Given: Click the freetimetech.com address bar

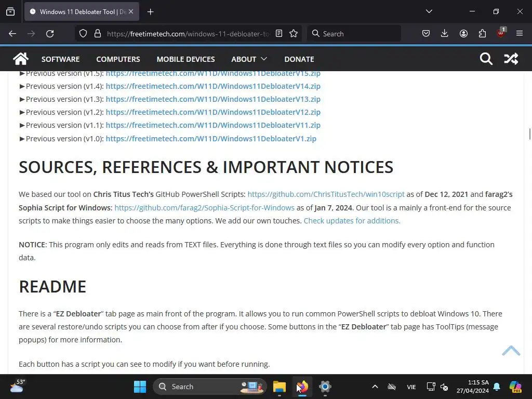Looking at the screenshot, I should coord(188,34).
